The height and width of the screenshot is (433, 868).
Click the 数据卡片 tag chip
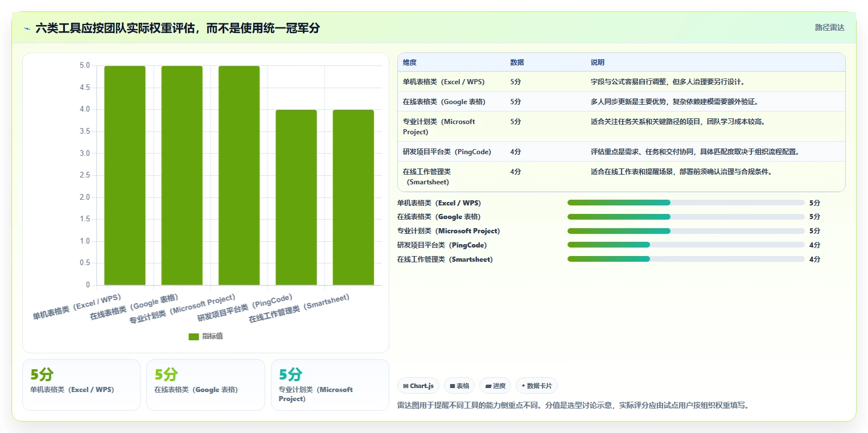537,386
